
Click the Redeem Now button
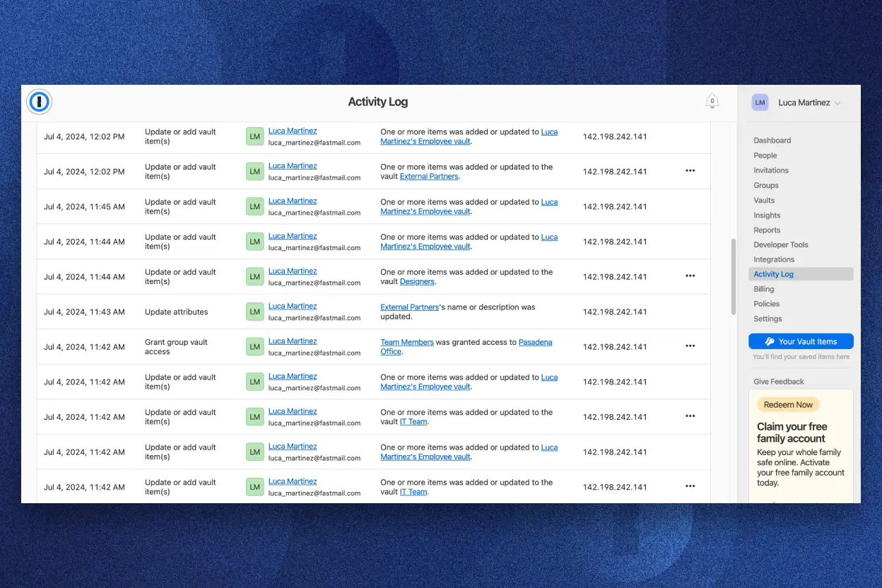pyautogui.click(x=787, y=404)
